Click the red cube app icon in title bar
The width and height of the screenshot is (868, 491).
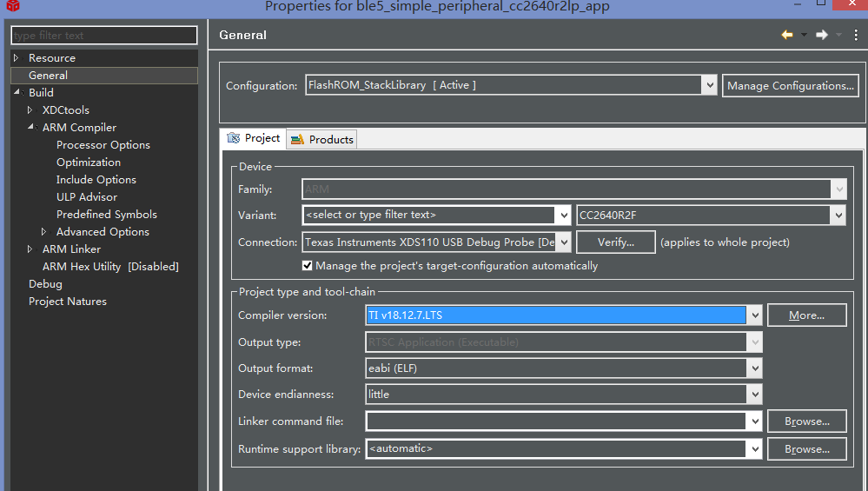(x=13, y=5)
